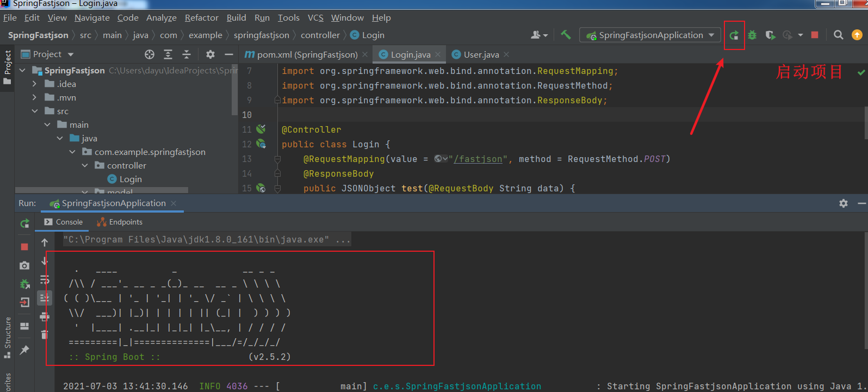Run with Coverage shield icon
The image size is (868, 392).
[770, 35]
